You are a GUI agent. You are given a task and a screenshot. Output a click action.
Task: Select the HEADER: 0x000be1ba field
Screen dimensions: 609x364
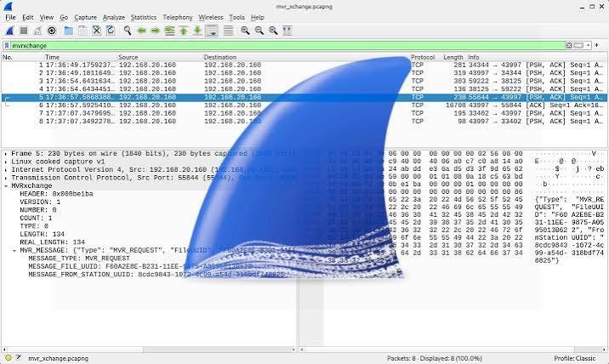pyautogui.click(x=56, y=194)
